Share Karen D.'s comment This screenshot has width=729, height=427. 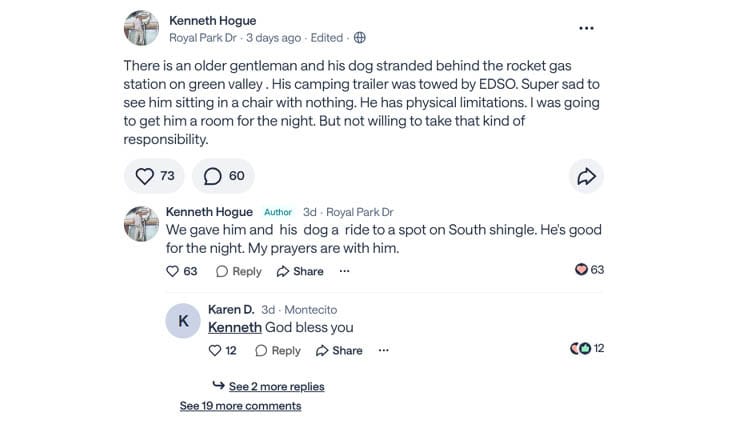click(x=339, y=350)
